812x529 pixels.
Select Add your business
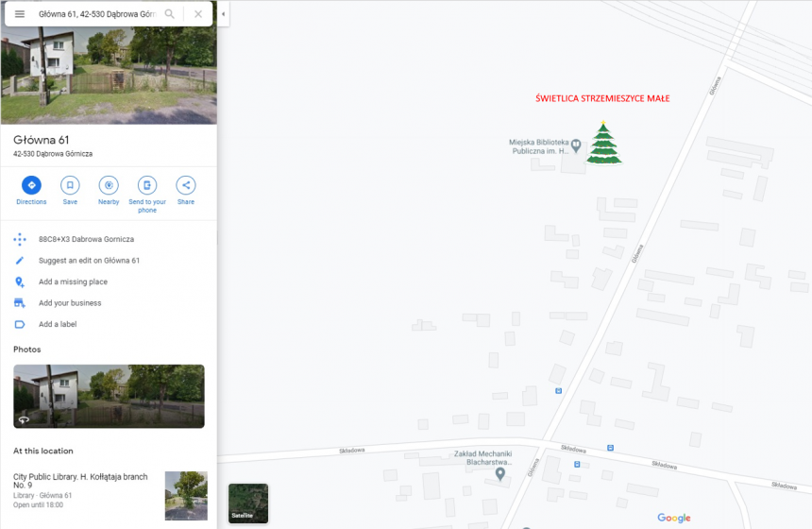[70, 303]
